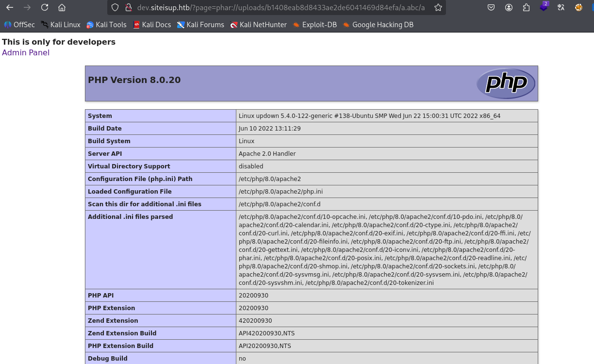Screen dimensions: 594x364
Task: Open the Kali Forums bookmark
Action: (x=200, y=25)
